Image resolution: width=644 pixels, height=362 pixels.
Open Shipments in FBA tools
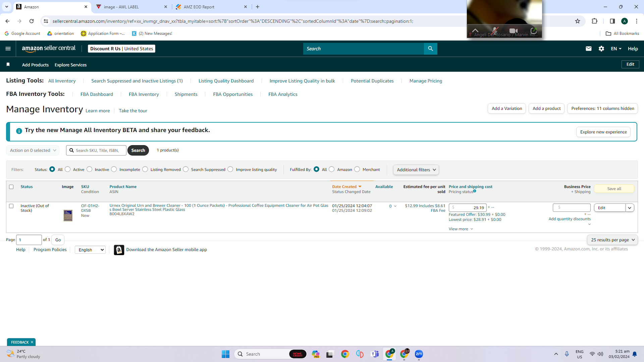186,94
